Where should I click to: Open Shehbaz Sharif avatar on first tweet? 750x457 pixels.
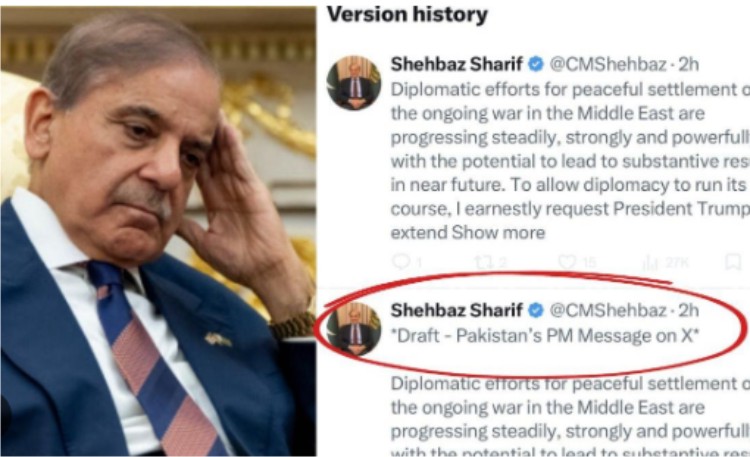(354, 83)
